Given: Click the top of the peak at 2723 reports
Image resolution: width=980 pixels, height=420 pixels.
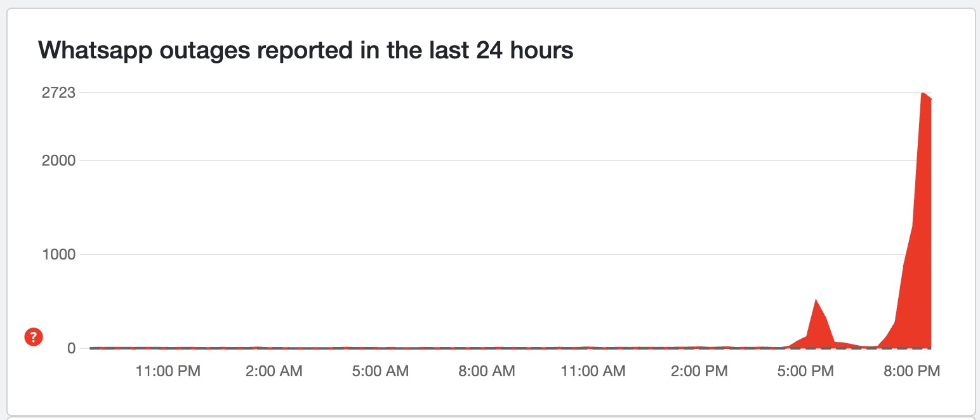Looking at the screenshot, I should click(x=922, y=94).
